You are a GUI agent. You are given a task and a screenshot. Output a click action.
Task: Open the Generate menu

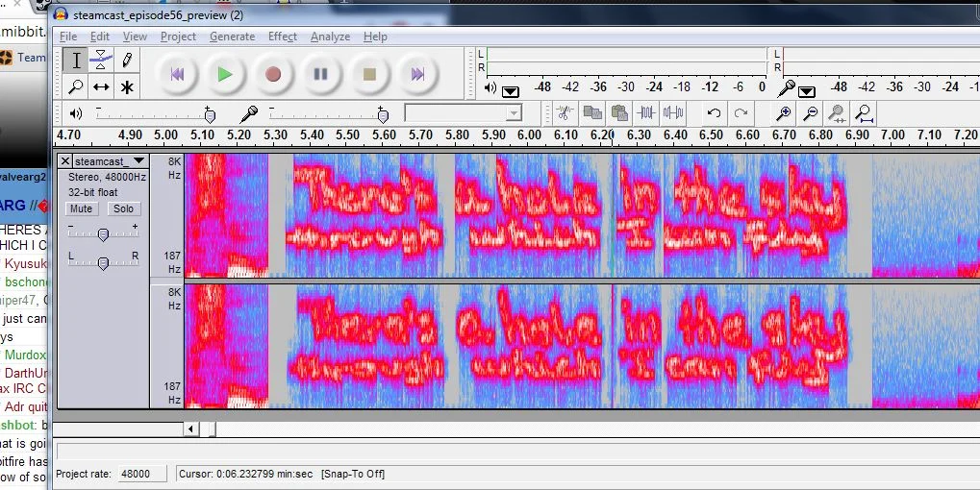pos(233,37)
